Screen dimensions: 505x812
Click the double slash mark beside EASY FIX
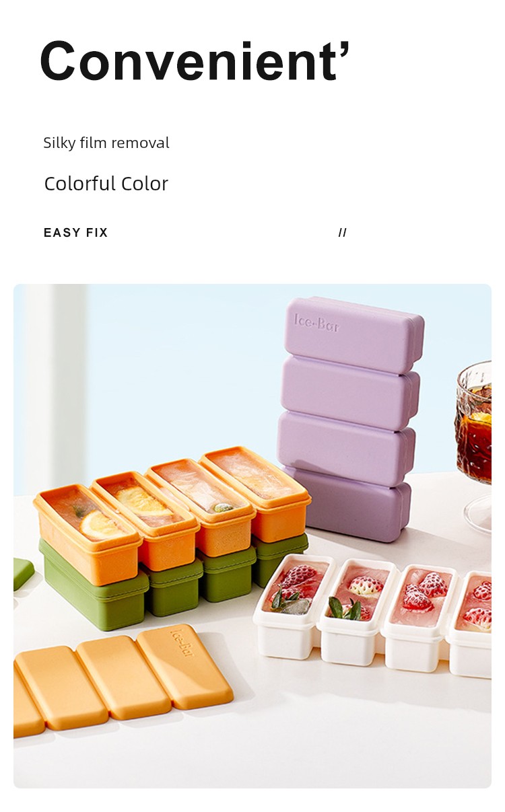pyautogui.click(x=343, y=233)
